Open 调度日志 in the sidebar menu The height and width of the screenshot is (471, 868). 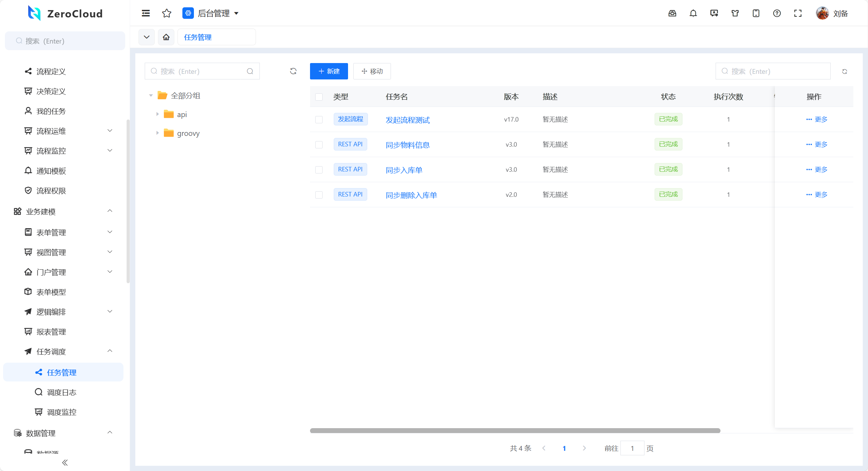pos(62,392)
